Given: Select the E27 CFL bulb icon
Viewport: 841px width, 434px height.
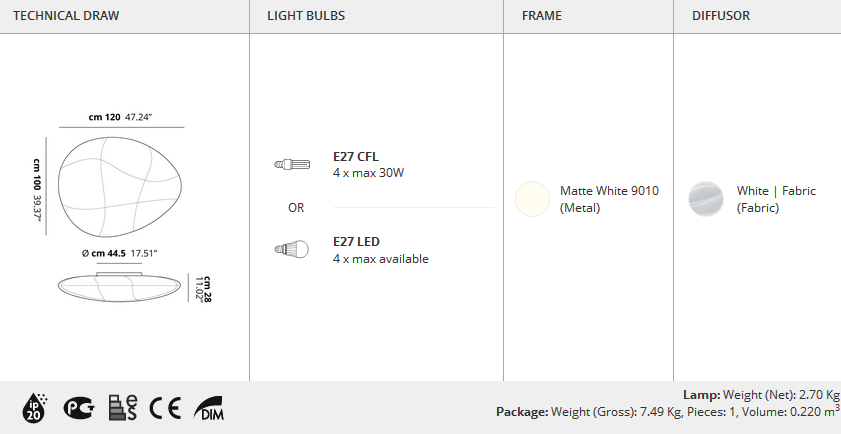Looking at the screenshot, I should pyautogui.click(x=292, y=164).
